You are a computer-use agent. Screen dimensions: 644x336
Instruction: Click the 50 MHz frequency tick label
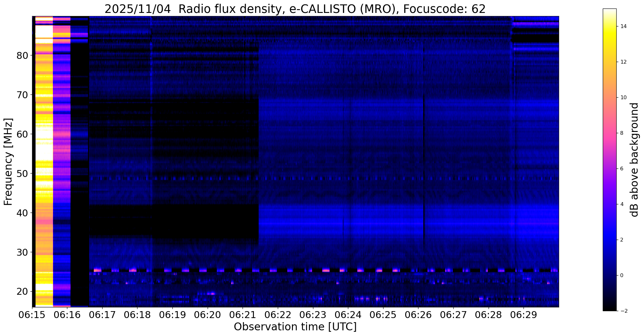tap(22, 174)
